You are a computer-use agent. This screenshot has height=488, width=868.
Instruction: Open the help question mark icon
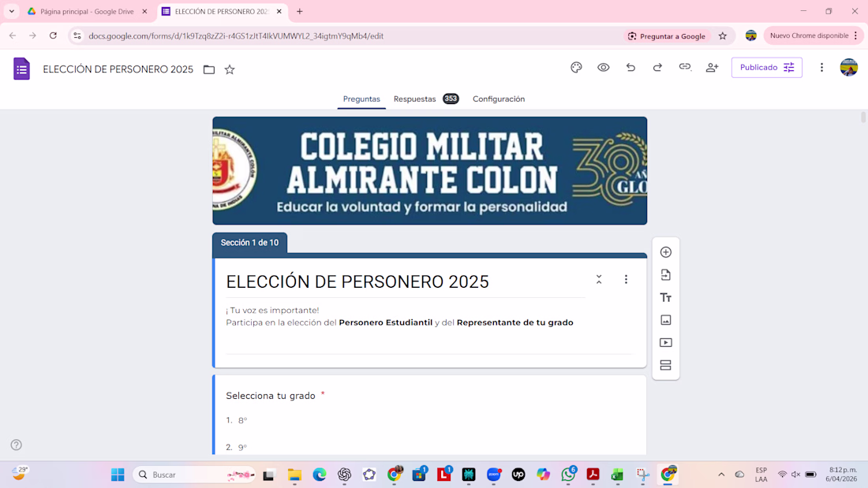coord(16,445)
